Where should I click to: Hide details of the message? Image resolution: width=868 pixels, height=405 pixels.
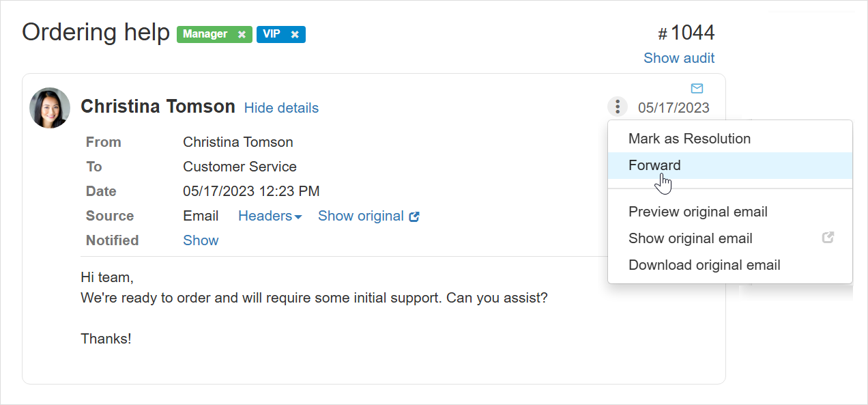(281, 108)
